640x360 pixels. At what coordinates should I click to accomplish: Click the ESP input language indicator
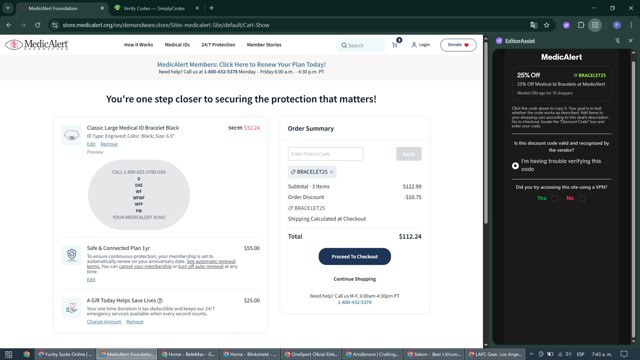(580, 354)
